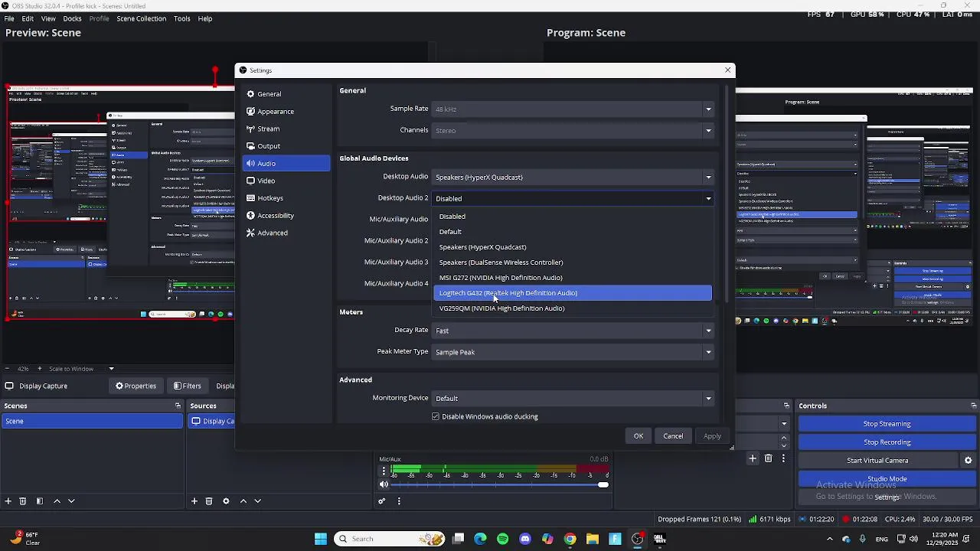Open the Sample Rate dropdown
The height and width of the screenshot is (551, 980).
[x=573, y=109]
